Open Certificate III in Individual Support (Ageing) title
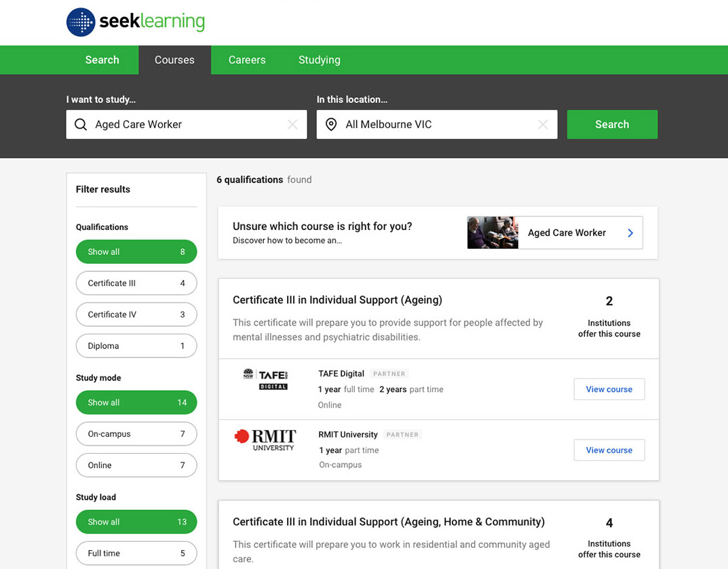 [337, 300]
